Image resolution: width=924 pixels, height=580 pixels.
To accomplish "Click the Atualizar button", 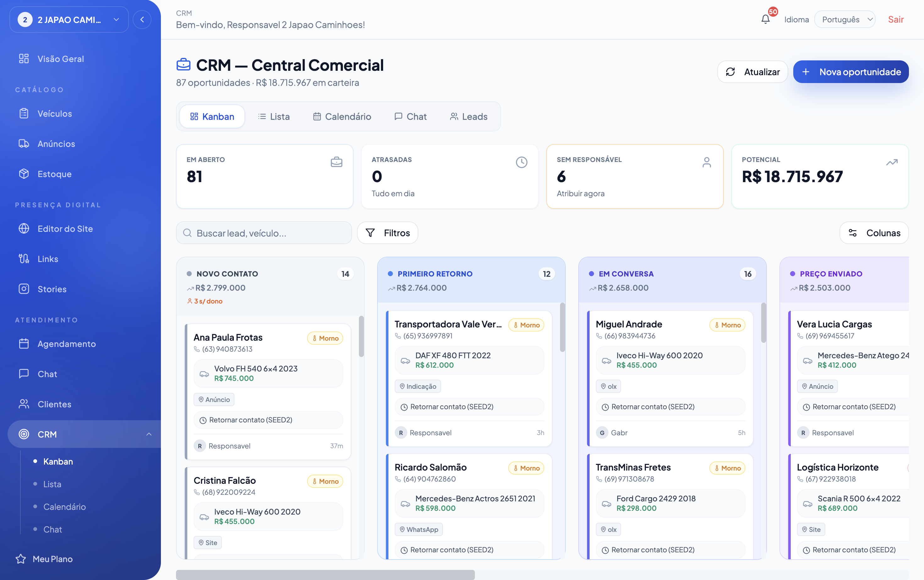I will tap(752, 72).
